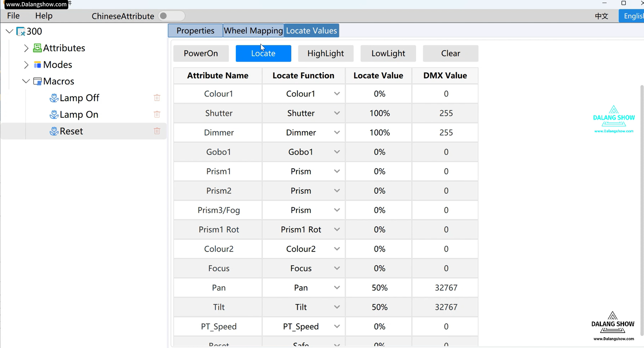Switch to the Wheel Mapping tab
This screenshot has height=348, width=644.
tap(253, 31)
